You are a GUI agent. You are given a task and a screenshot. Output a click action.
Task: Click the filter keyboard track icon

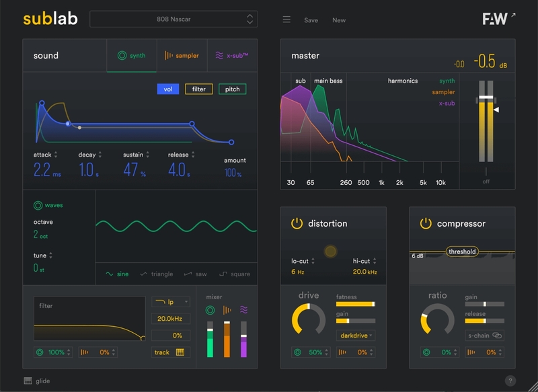(x=180, y=352)
